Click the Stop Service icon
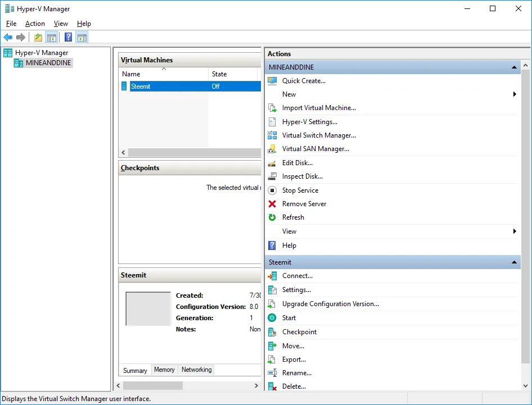The width and height of the screenshot is (532, 405). (272, 190)
